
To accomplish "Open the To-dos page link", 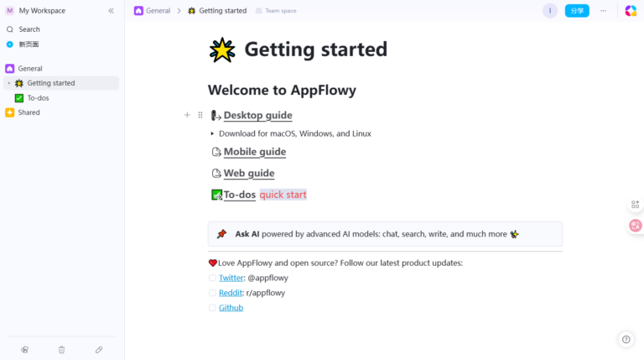I will 240,195.
